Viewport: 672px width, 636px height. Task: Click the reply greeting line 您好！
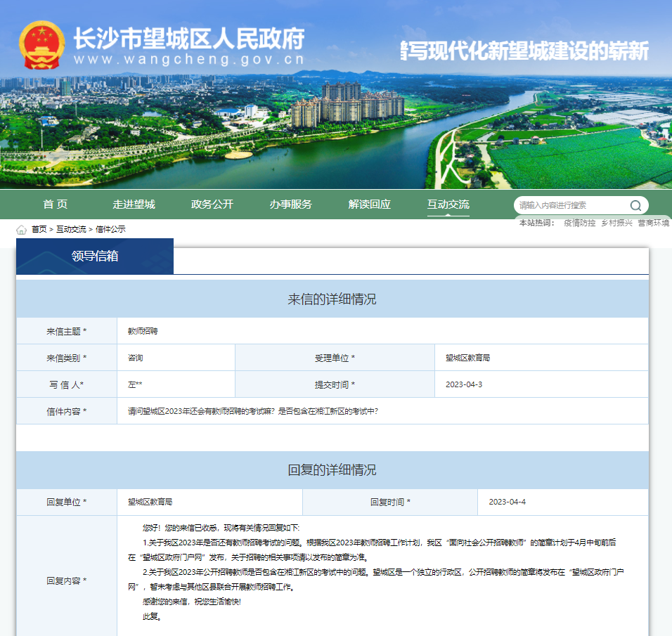(221, 528)
